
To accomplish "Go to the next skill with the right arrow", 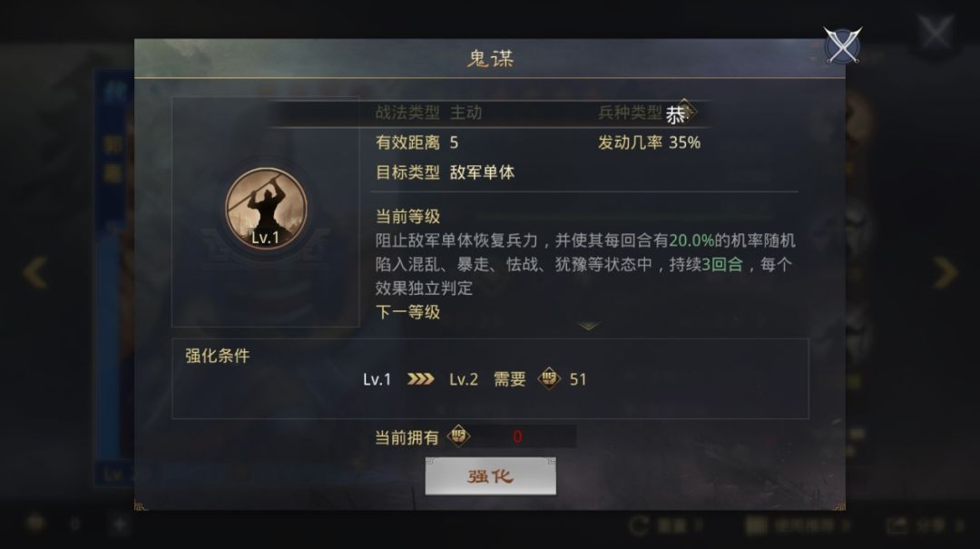I will [945, 273].
